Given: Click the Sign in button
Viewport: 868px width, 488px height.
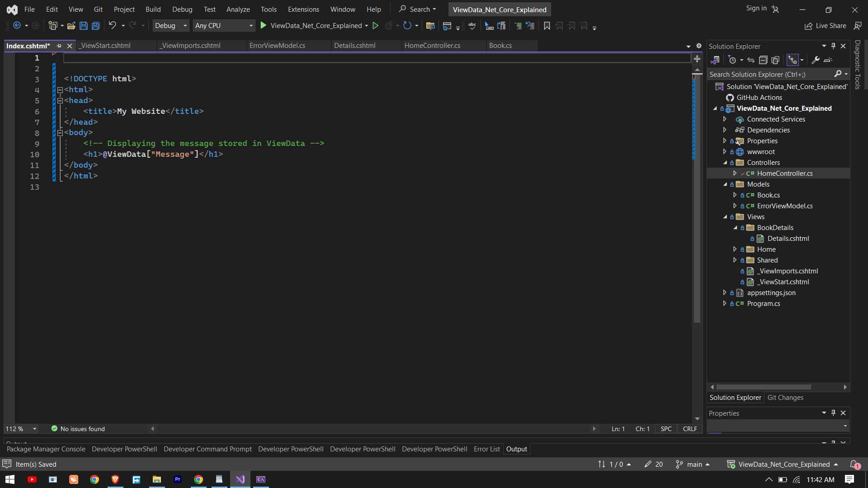Looking at the screenshot, I should coord(755,9).
